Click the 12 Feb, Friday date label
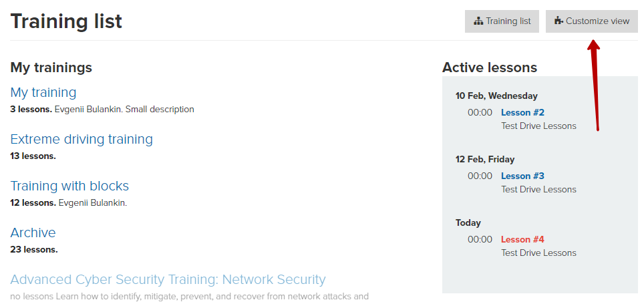This screenshot has width=644, height=302. coord(485,160)
